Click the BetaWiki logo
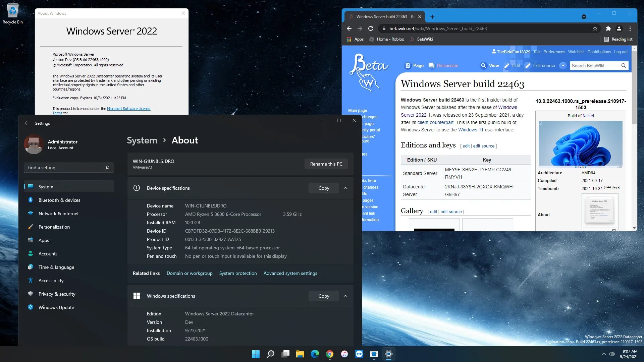Screen dimensions: 644x362 pyautogui.click(x=369, y=73)
